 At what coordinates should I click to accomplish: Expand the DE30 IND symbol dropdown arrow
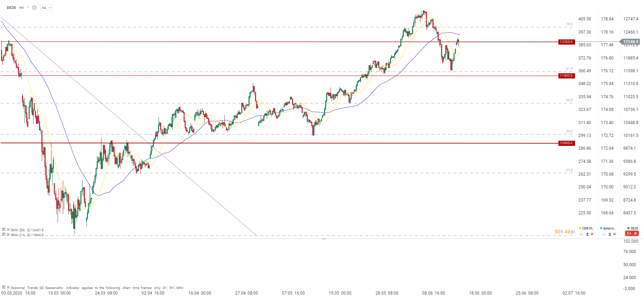[x=28, y=7]
